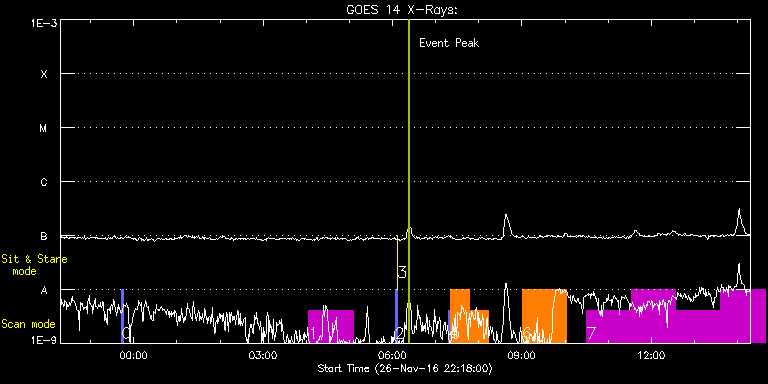Click the number 7 label in the magenta block

[x=591, y=334]
